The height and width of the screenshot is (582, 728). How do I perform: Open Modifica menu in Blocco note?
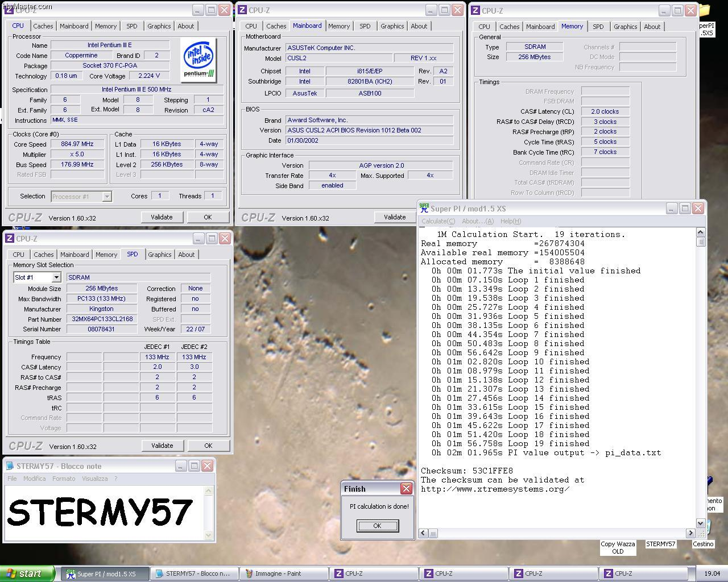click(35, 479)
